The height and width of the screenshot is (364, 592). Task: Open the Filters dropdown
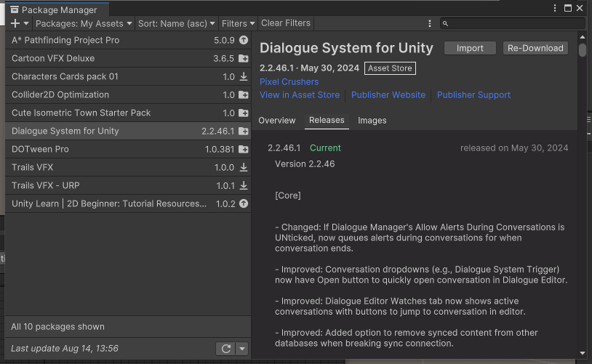[x=238, y=23]
